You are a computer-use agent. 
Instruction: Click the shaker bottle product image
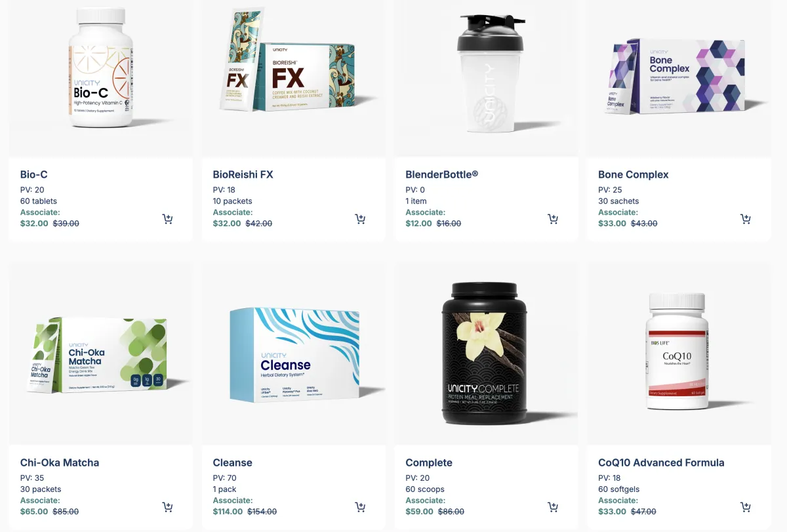pos(490,71)
